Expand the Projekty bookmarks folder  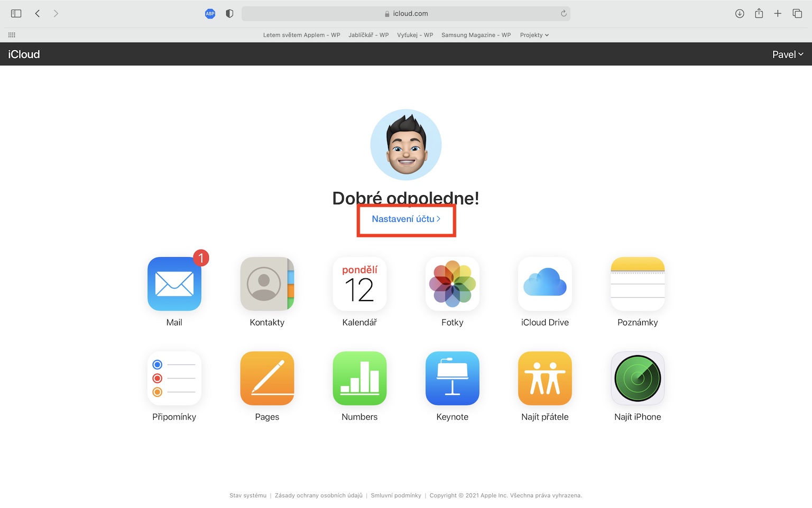tap(534, 35)
